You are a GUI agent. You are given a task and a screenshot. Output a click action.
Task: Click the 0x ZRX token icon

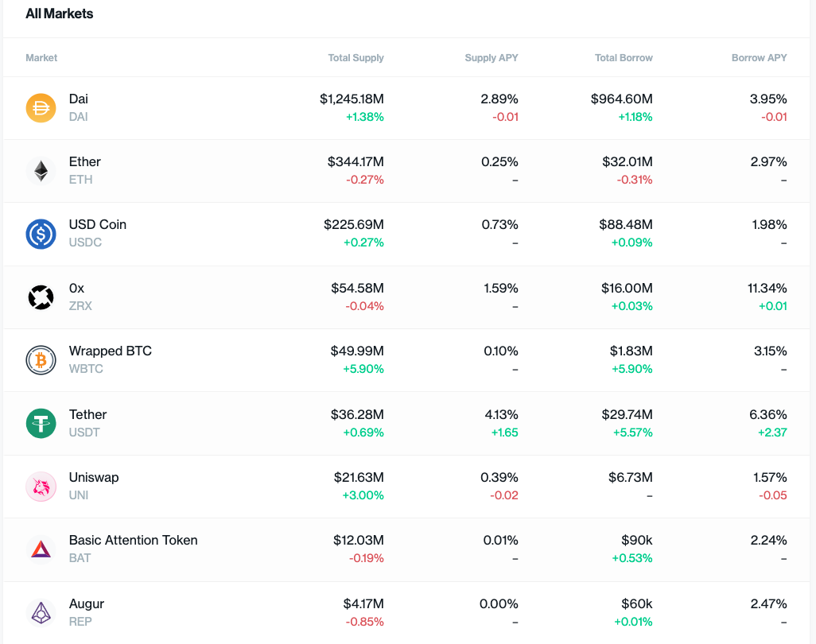(41, 297)
